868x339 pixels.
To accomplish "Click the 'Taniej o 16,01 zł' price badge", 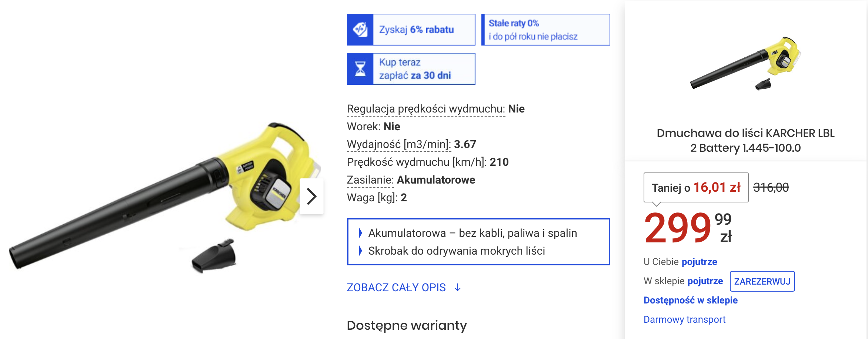I will click(696, 187).
